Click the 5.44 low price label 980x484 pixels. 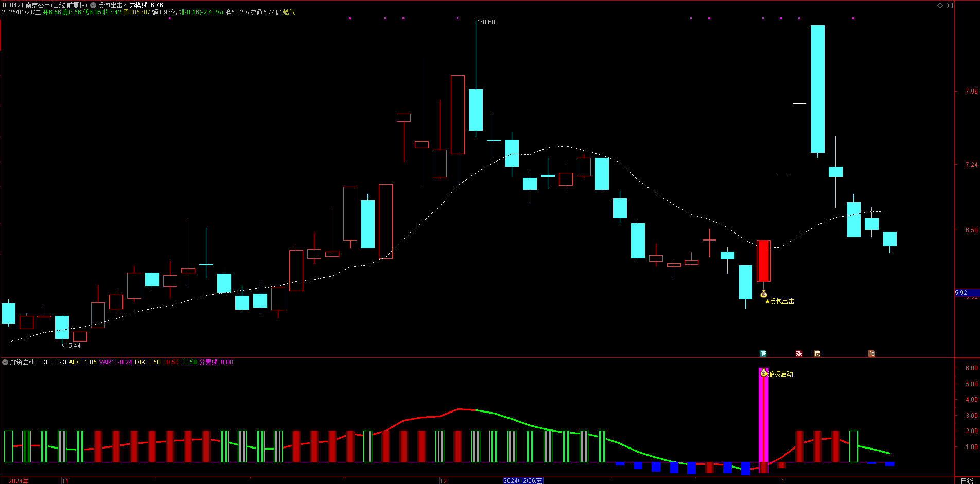coord(75,346)
